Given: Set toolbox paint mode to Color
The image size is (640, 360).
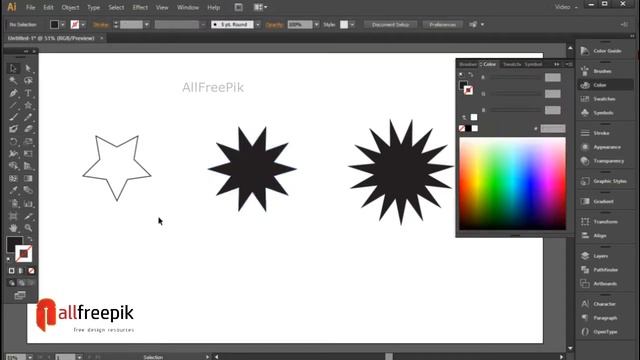Looking at the screenshot, I should pos(11,271).
